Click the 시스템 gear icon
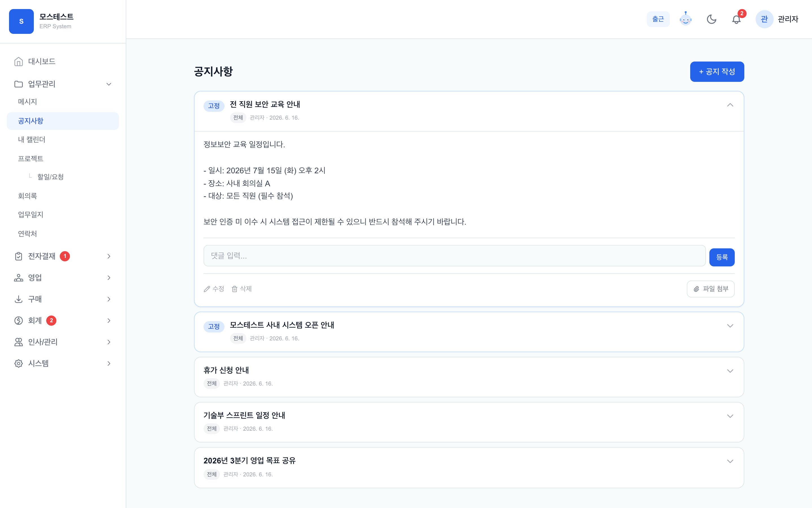This screenshot has width=812, height=508. tap(18, 364)
